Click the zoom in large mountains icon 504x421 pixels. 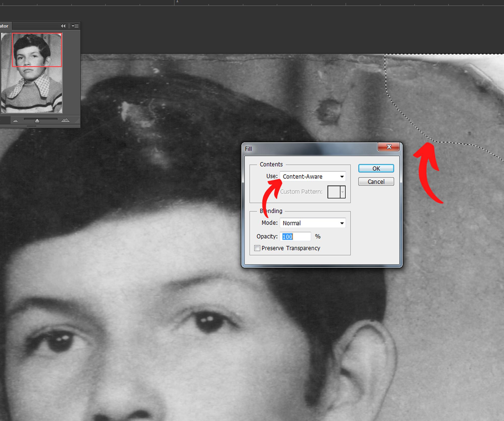65,120
